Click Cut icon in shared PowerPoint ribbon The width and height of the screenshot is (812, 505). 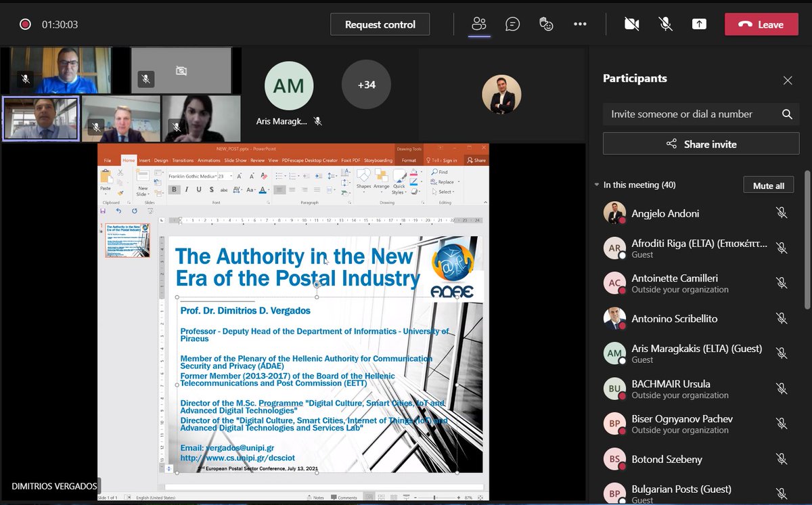(x=120, y=173)
